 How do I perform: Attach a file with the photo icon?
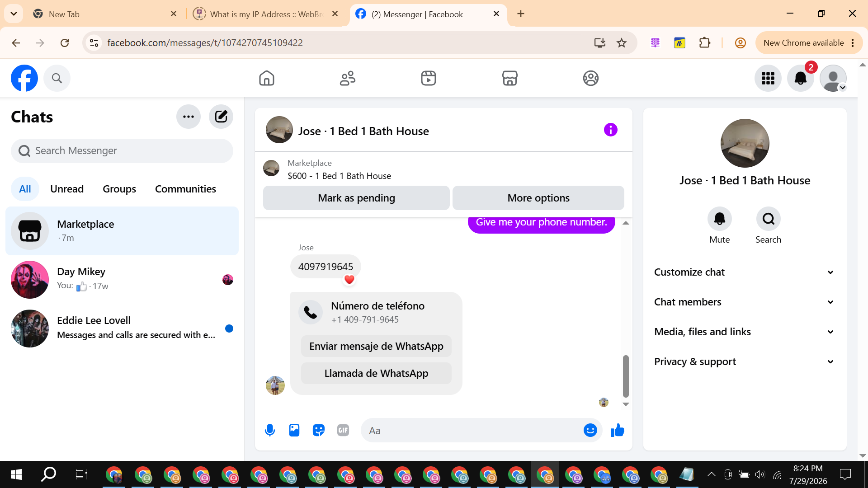[x=294, y=430]
